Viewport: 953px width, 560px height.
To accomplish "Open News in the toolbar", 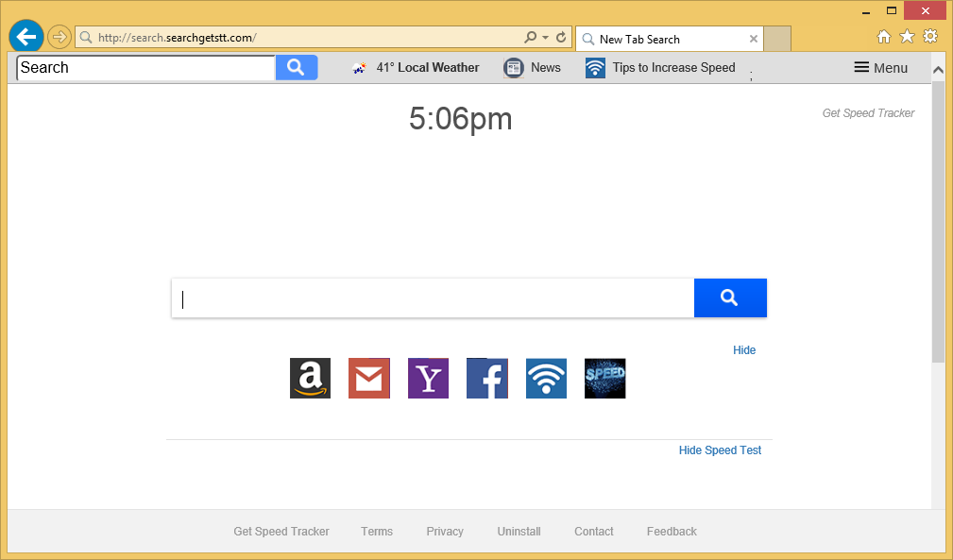I will click(x=533, y=68).
